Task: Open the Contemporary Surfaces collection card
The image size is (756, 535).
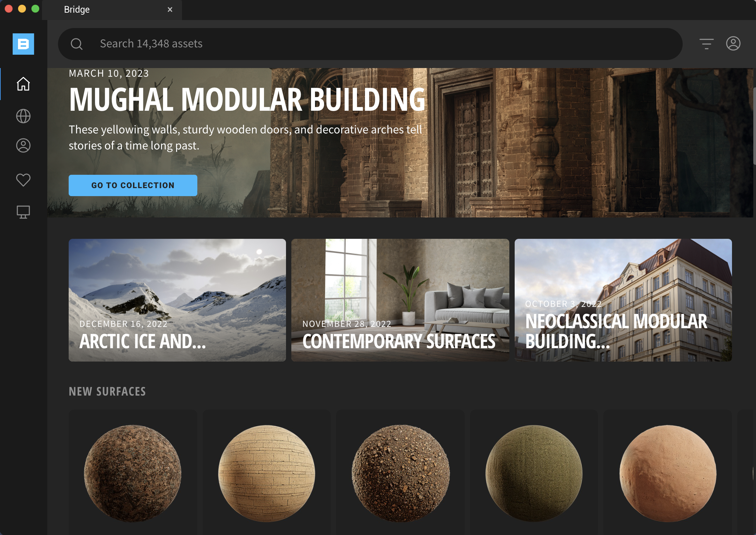Action: click(400, 300)
